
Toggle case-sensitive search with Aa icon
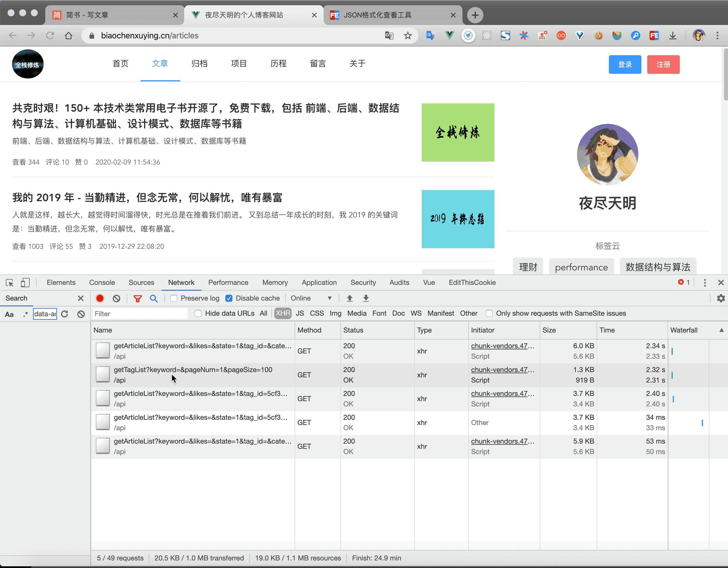[9, 314]
